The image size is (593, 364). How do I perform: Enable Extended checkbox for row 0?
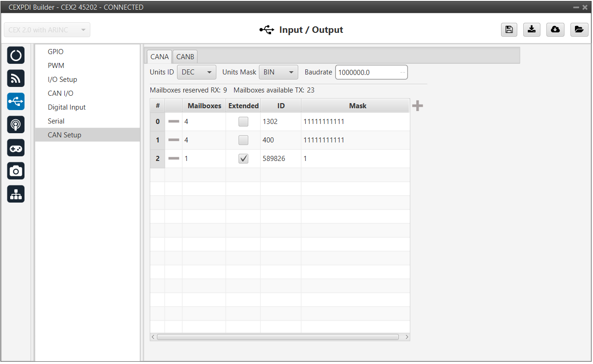click(243, 122)
